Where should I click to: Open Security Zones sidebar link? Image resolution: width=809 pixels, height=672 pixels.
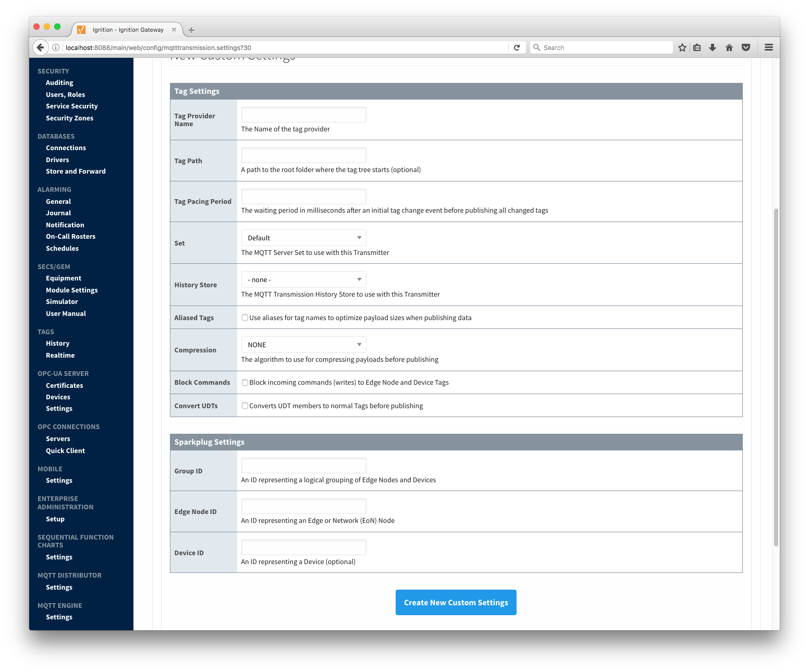[x=69, y=118]
